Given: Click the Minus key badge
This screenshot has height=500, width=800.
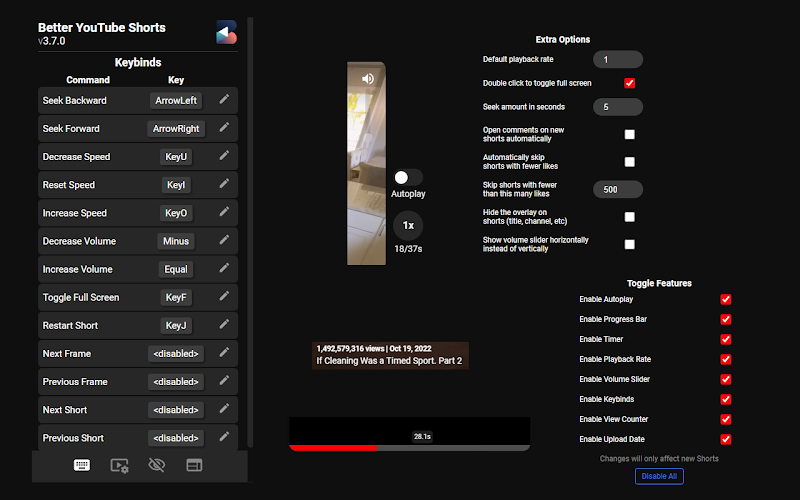Looking at the screenshot, I should (176, 241).
